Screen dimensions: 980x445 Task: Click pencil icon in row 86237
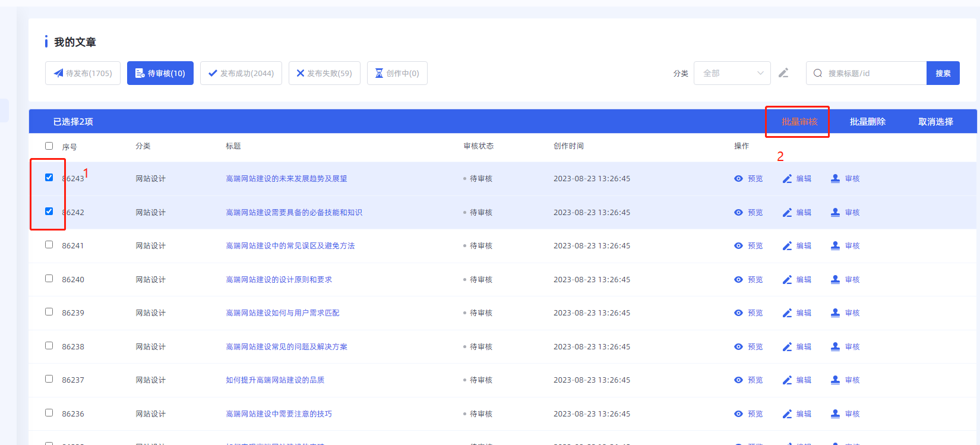787,380
